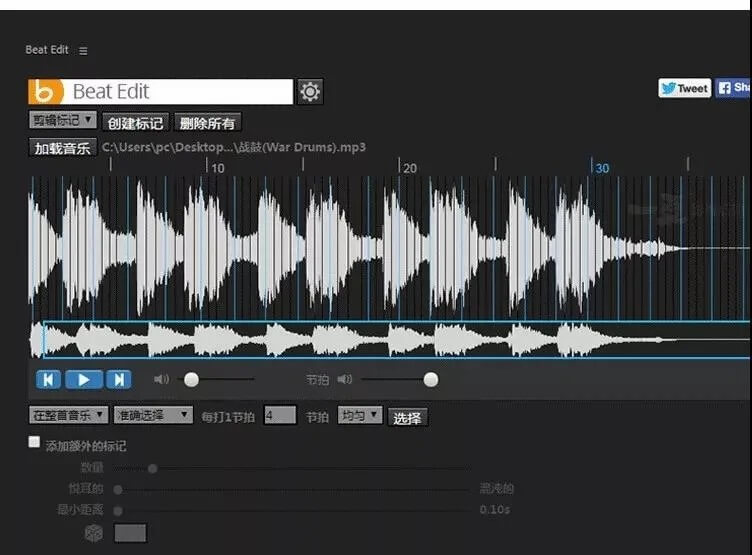Click 加载音乐 to load music

click(62, 148)
